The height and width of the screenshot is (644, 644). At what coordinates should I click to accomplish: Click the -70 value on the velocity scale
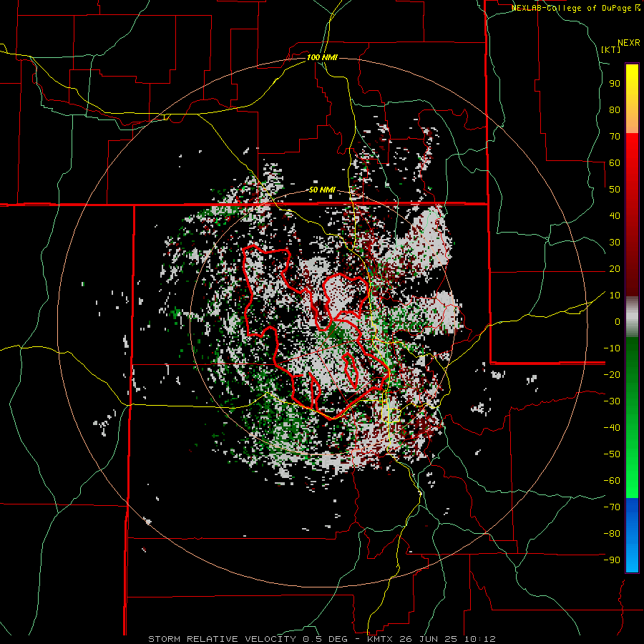click(x=612, y=507)
